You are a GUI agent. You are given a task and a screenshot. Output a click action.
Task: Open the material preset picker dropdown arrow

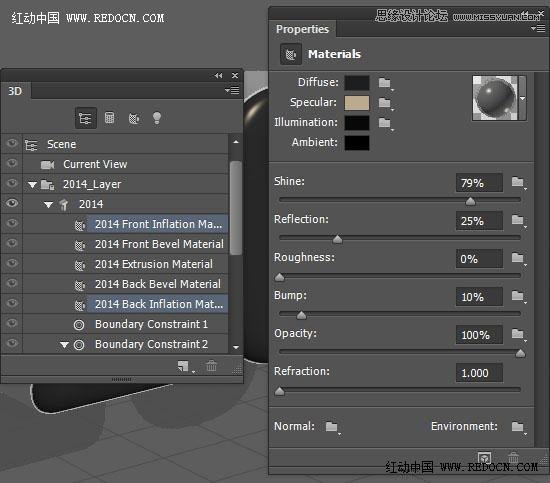point(522,99)
